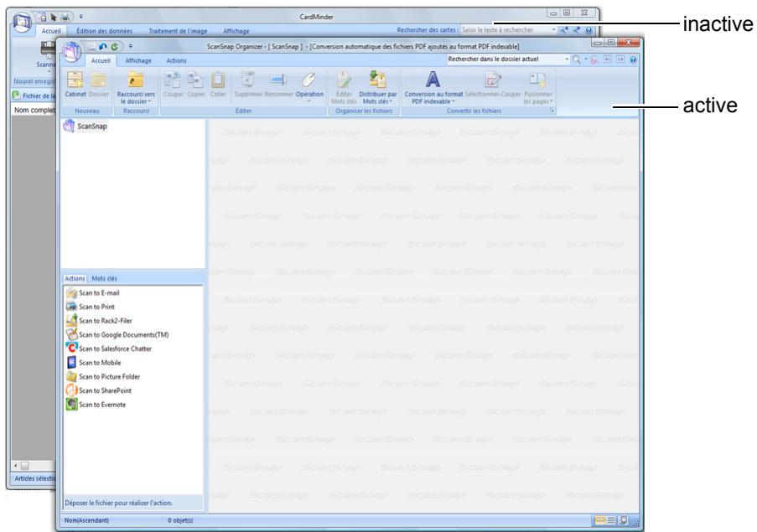Click the Coller (paste) clipboard icon
The width and height of the screenshot is (757, 532).
[x=218, y=80]
